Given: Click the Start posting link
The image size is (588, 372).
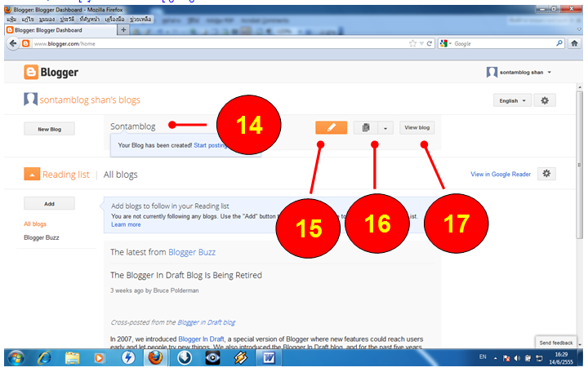Looking at the screenshot, I should tap(210, 145).
